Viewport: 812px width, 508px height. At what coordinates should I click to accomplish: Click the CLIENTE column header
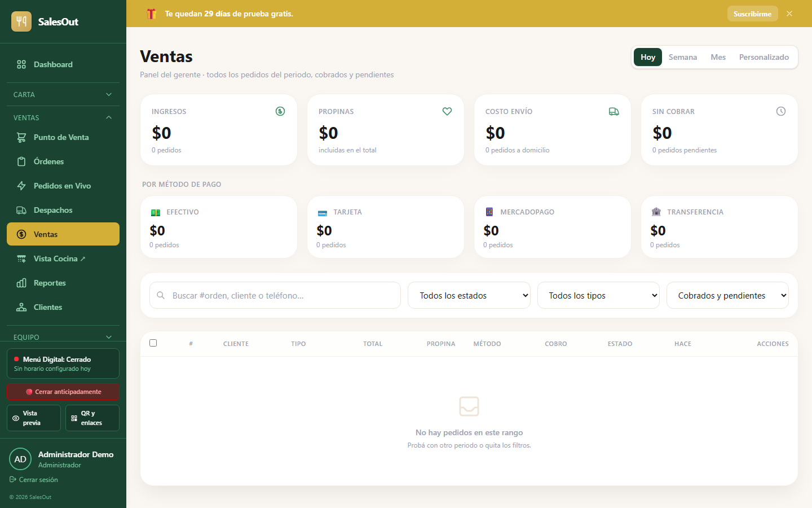[x=236, y=344]
